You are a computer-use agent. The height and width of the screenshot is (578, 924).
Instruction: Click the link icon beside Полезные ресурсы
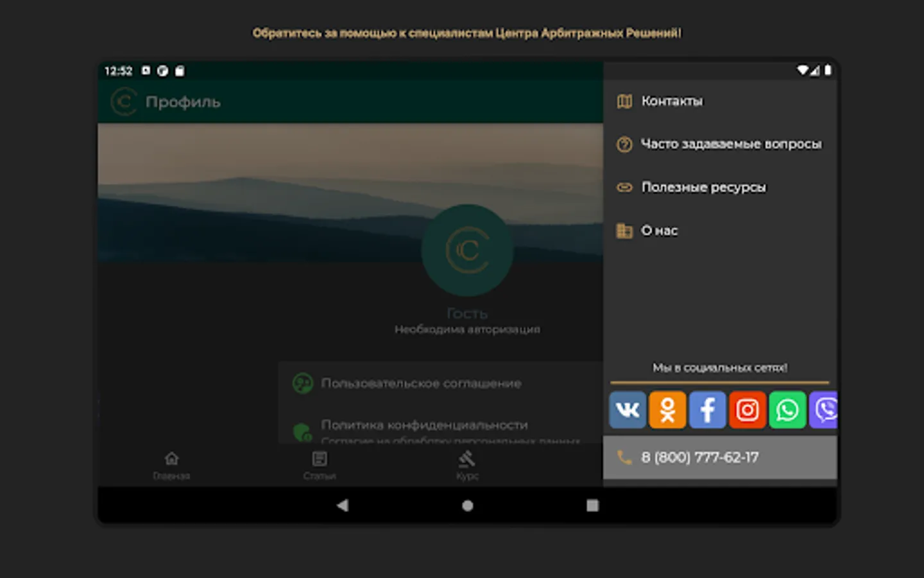624,188
